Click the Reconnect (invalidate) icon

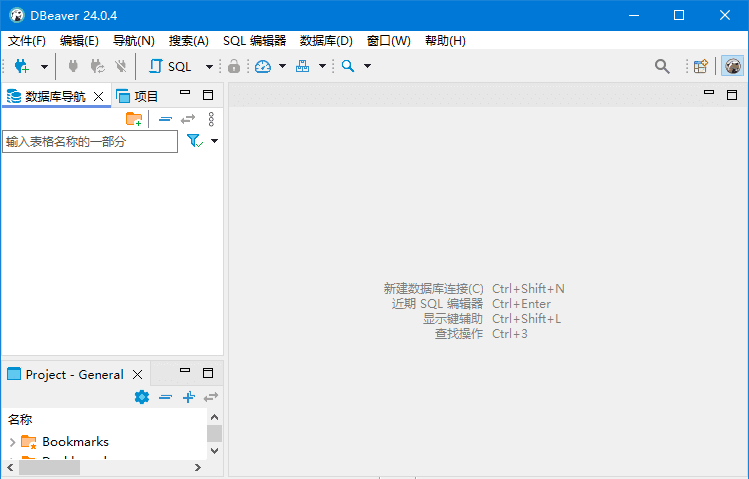(x=97, y=66)
